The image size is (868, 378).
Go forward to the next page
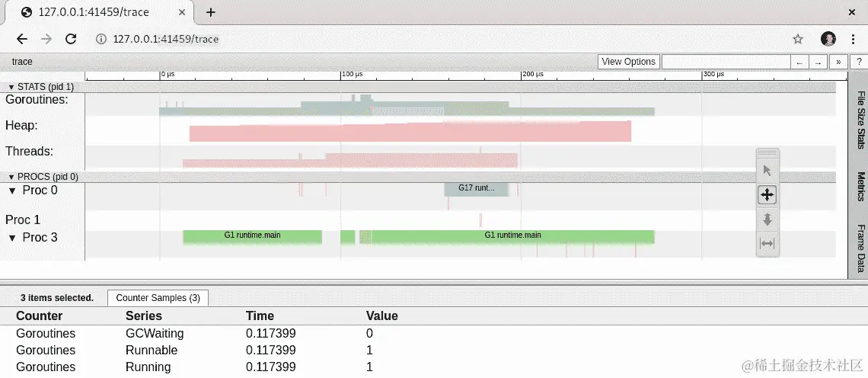pos(46,39)
